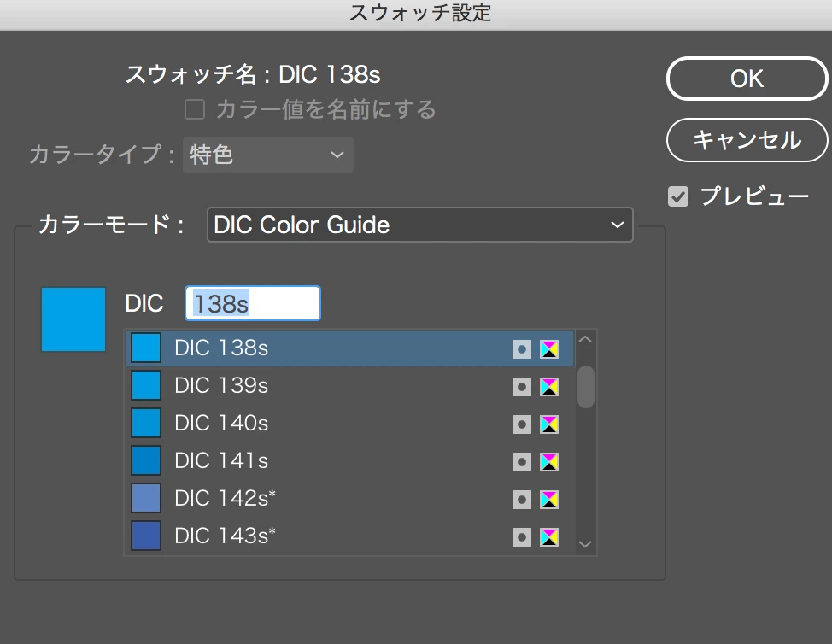Select the DIC 140s list entry
The width and height of the screenshot is (832, 644).
(x=349, y=424)
